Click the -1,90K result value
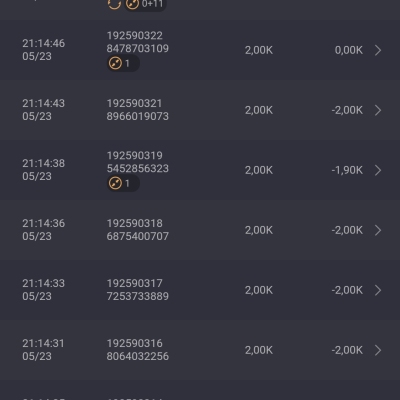This screenshot has height=400, width=400. 347,170
